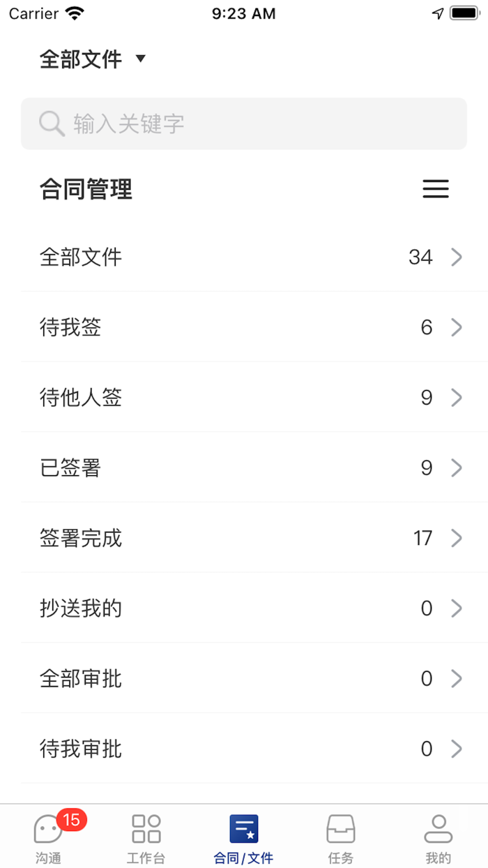This screenshot has height=868, width=488.
Task: Open 待我签 via its chevron arrow
Action: [457, 327]
